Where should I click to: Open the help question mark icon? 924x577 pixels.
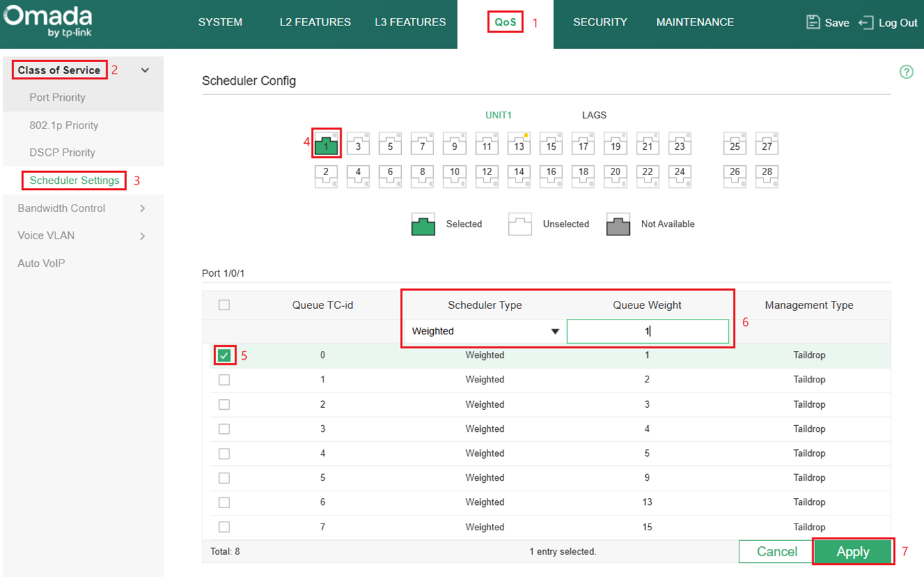tap(906, 72)
